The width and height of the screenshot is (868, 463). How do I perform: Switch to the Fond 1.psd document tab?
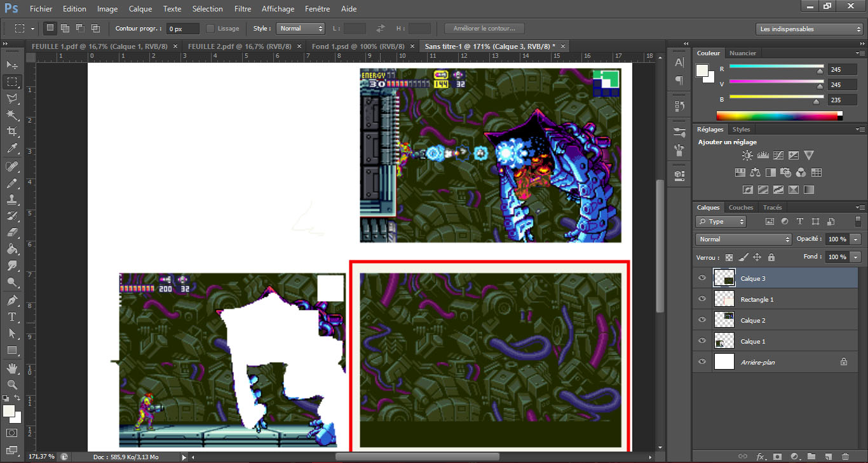pos(358,46)
